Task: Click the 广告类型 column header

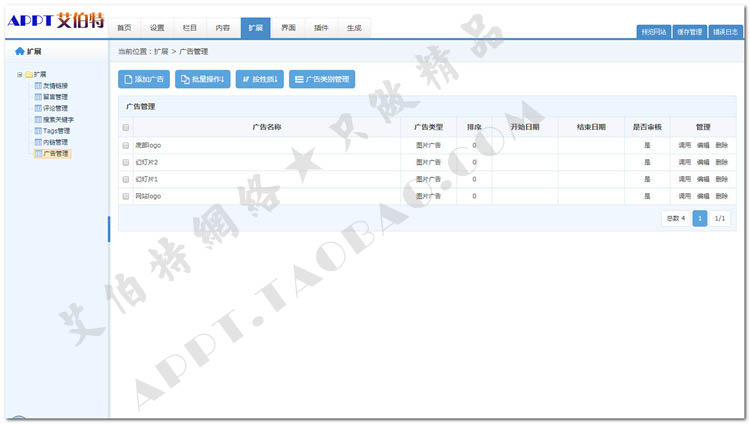Action: pyautogui.click(x=429, y=127)
